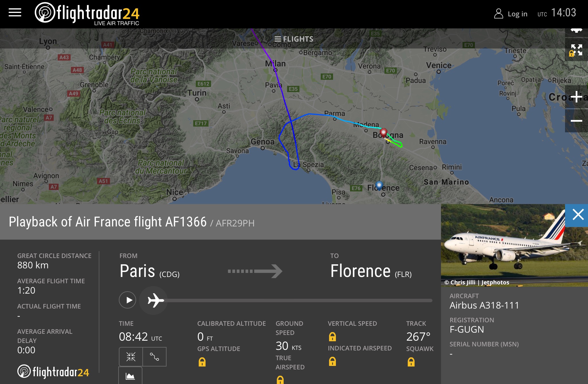Close the flight playback panel

pos(578,215)
